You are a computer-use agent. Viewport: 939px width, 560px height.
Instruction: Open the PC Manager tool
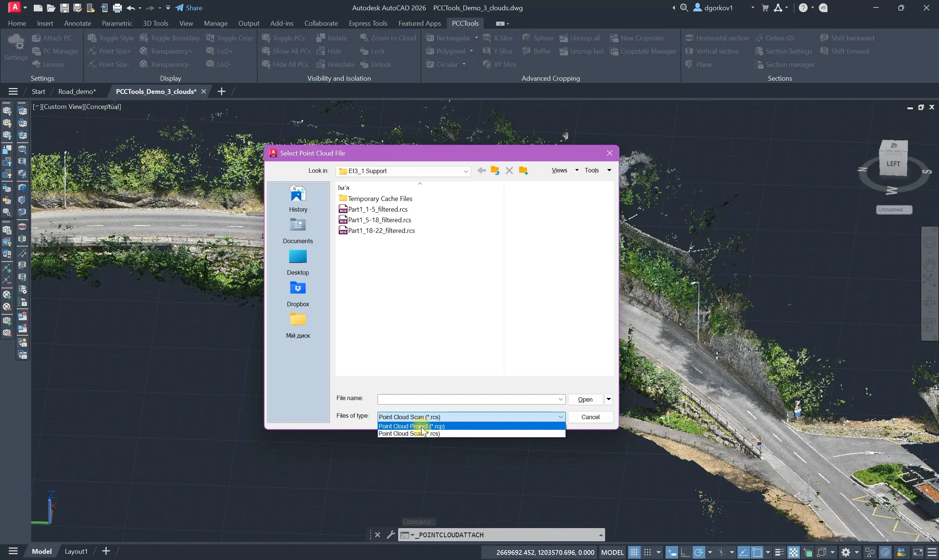click(x=55, y=51)
